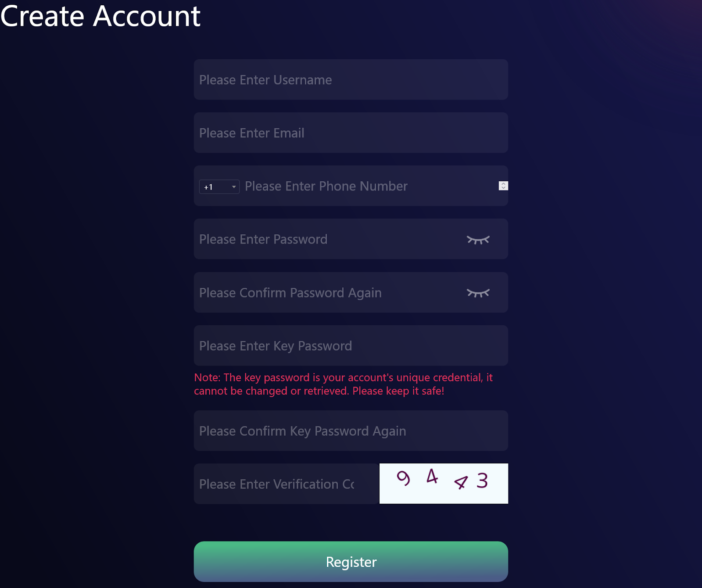This screenshot has width=702, height=588.
Task: Select the Please Enter Email field
Action: click(351, 133)
